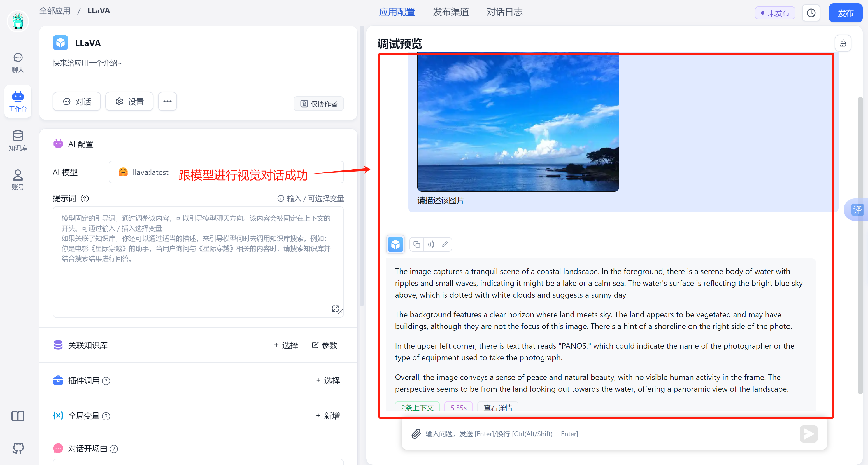This screenshot has height=465, width=868.
Task: Open the 账号 account sidebar item
Action: [18, 180]
